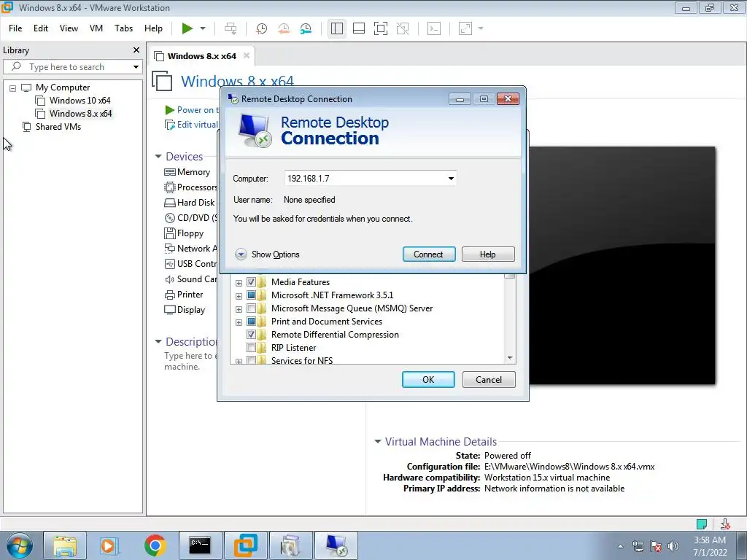Select Windows 8.x x64 in the library tree
The image size is (747, 560).
click(x=80, y=114)
